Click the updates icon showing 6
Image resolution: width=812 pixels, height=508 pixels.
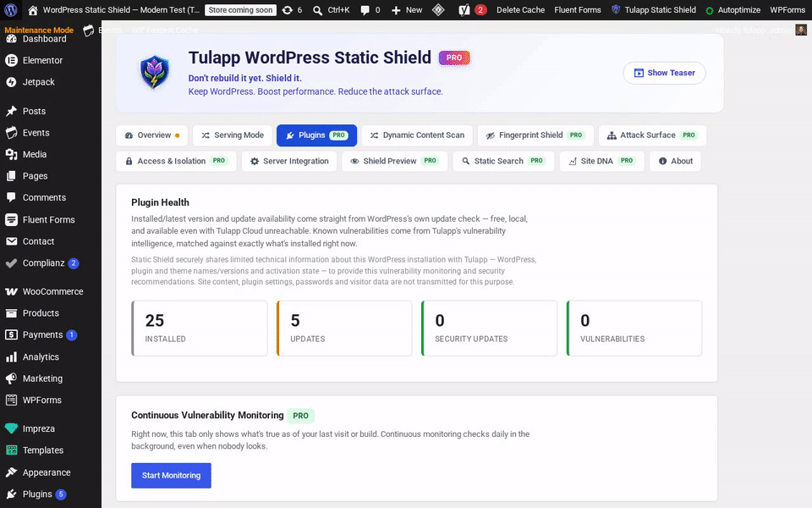click(x=288, y=10)
